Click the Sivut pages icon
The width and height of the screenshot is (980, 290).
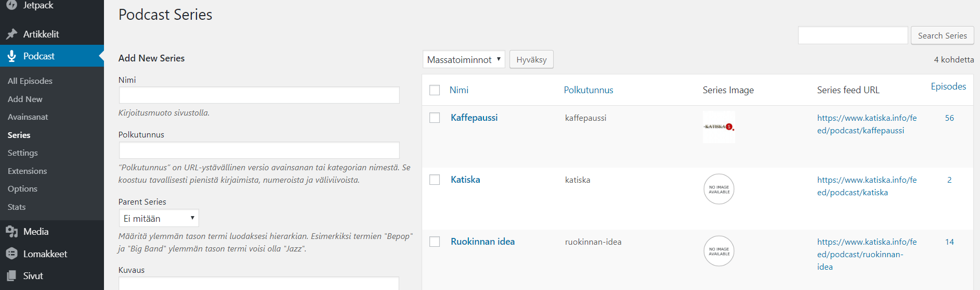click(x=11, y=276)
